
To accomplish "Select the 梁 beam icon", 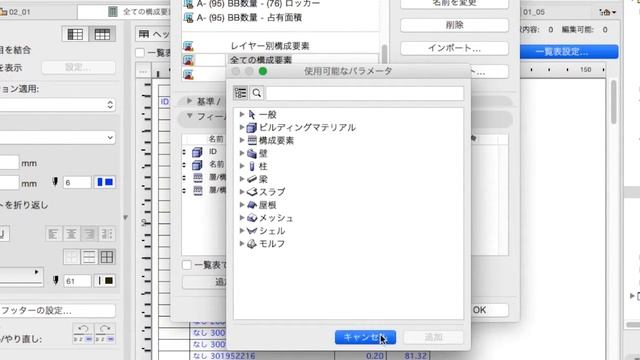I will point(252,179).
